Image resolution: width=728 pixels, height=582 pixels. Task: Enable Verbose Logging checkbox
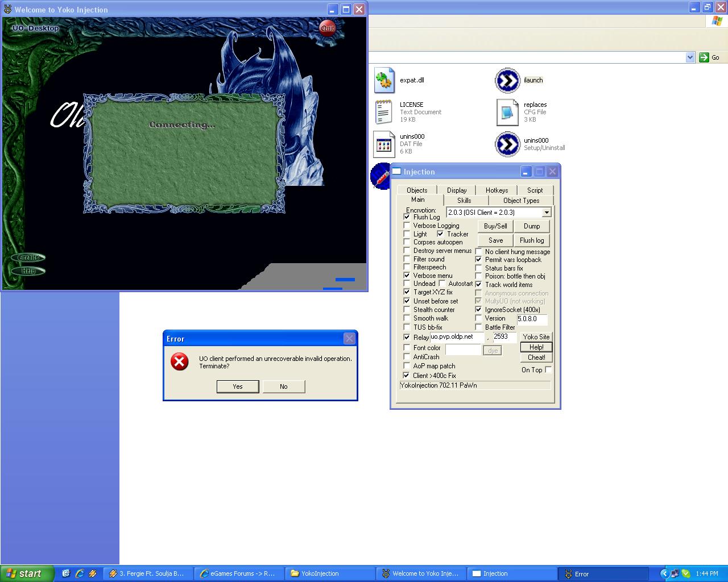pos(407,226)
